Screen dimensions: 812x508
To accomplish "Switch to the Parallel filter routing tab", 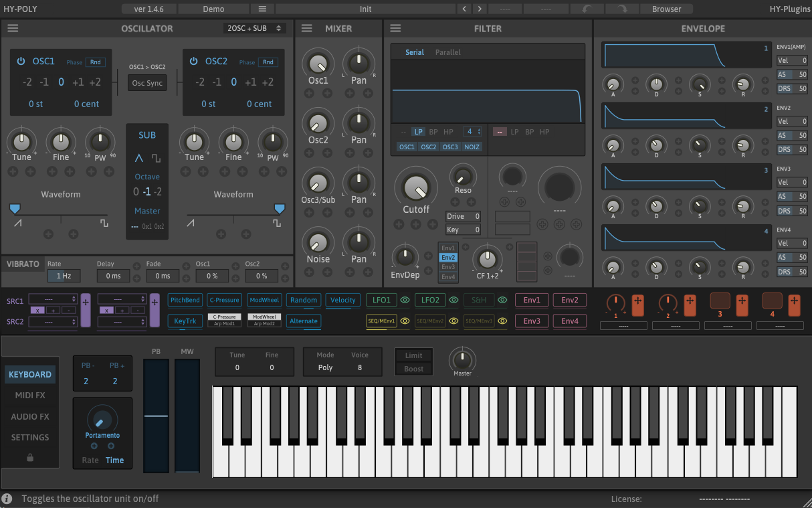I will (x=447, y=52).
